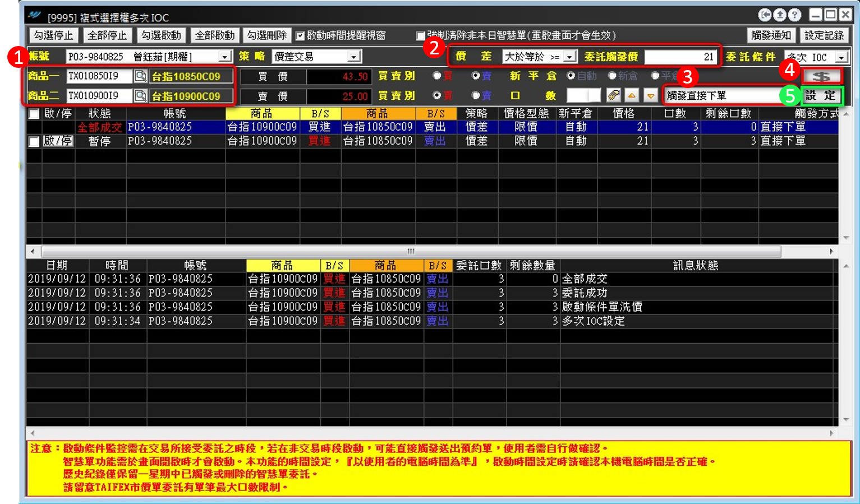The image size is (860, 504).
Task: Click 剩餘口數 column header
Action: coord(728,114)
